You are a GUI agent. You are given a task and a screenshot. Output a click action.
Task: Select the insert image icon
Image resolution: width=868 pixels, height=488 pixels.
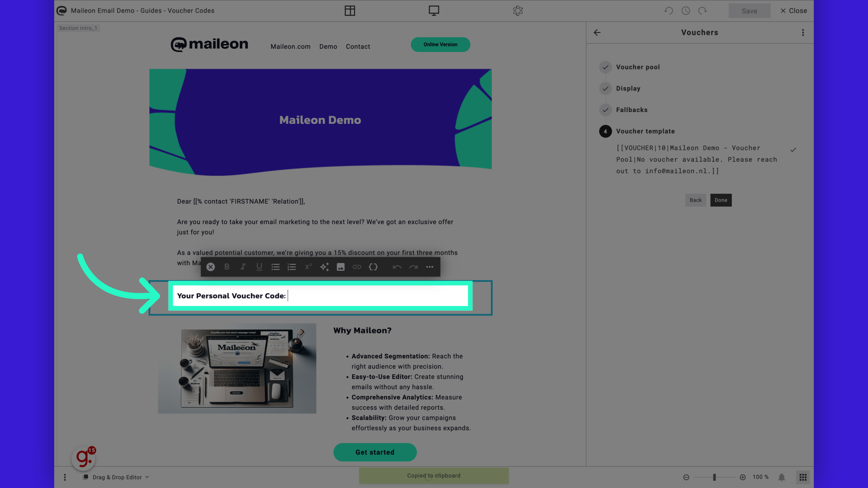click(x=340, y=266)
